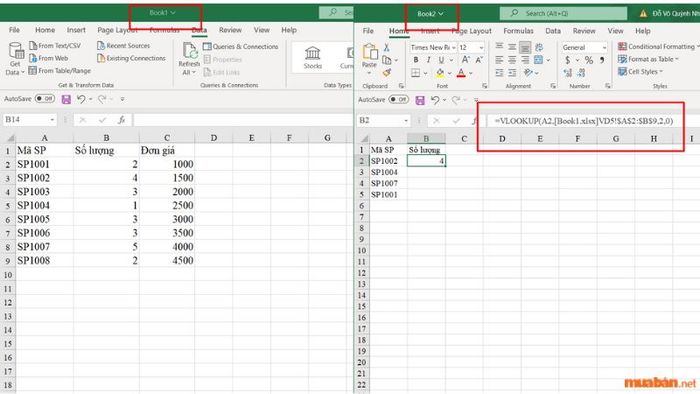700x394 pixels.
Task: Select cell SP1005 in Book1
Action: 44,219
